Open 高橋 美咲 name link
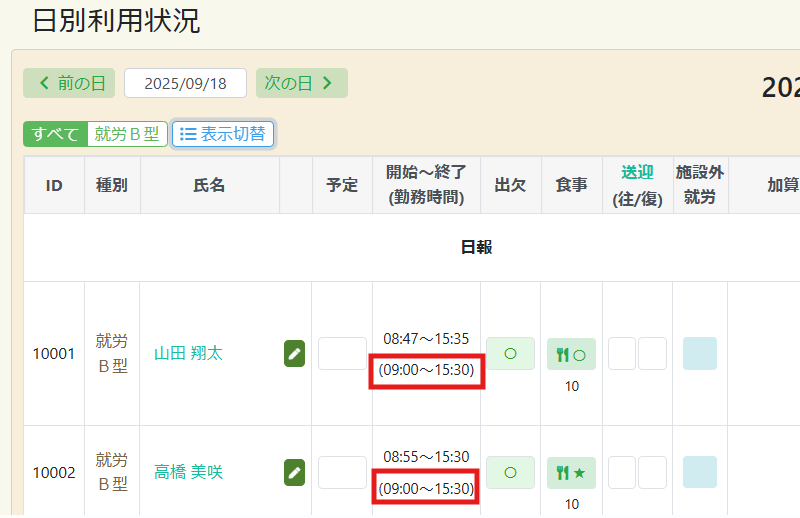 188,472
